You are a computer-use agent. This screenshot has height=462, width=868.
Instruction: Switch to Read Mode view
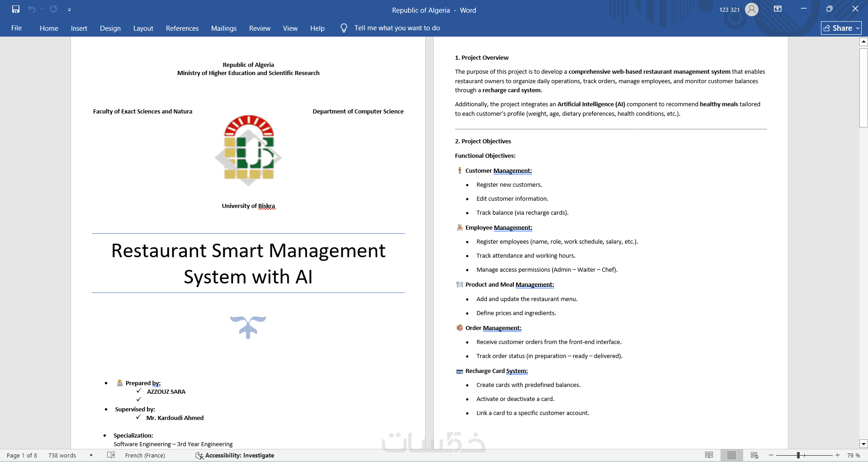pos(709,455)
